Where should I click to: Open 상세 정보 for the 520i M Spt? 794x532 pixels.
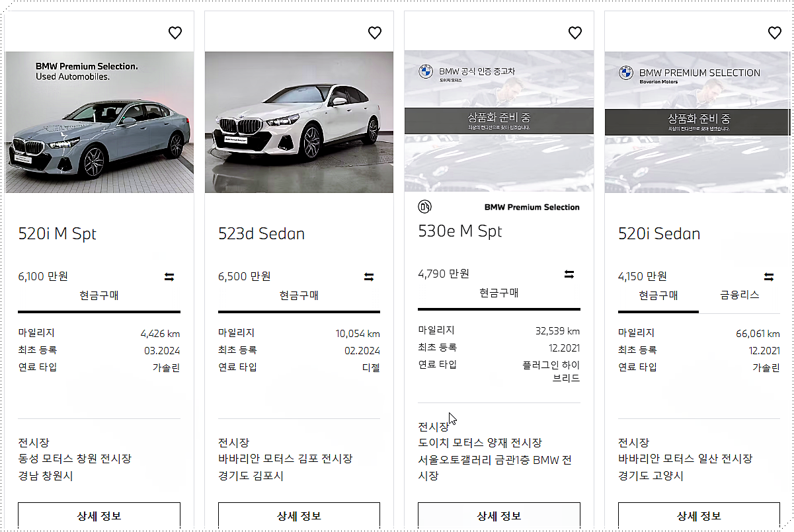99,516
